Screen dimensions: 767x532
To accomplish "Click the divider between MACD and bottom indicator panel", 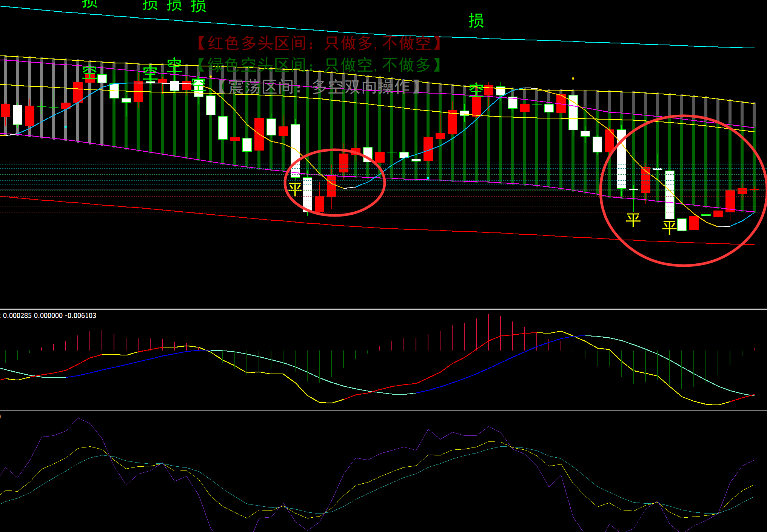I will click(x=383, y=410).
